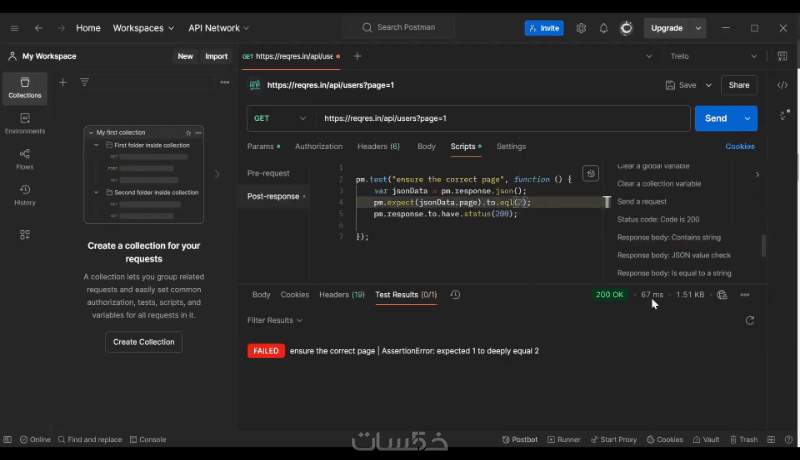
Task: Open the environment quick look icon
Action: click(x=782, y=56)
